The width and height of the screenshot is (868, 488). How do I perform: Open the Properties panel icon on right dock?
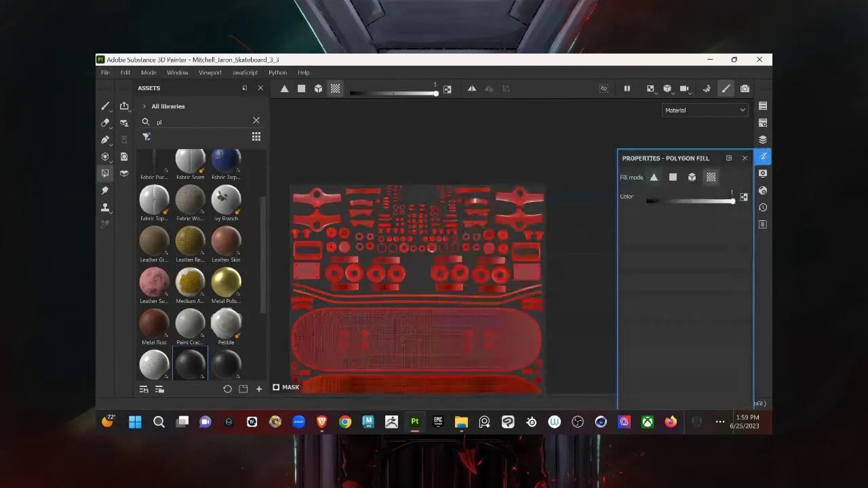point(763,157)
